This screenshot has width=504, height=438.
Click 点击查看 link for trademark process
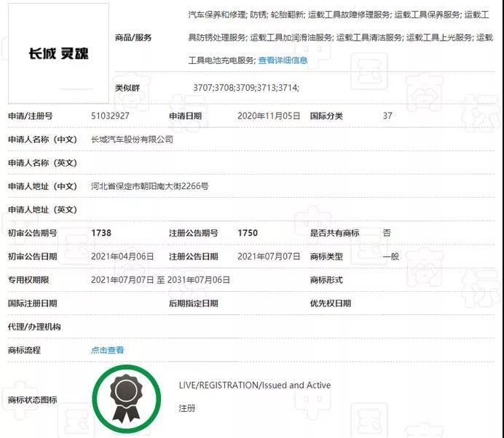(x=107, y=350)
